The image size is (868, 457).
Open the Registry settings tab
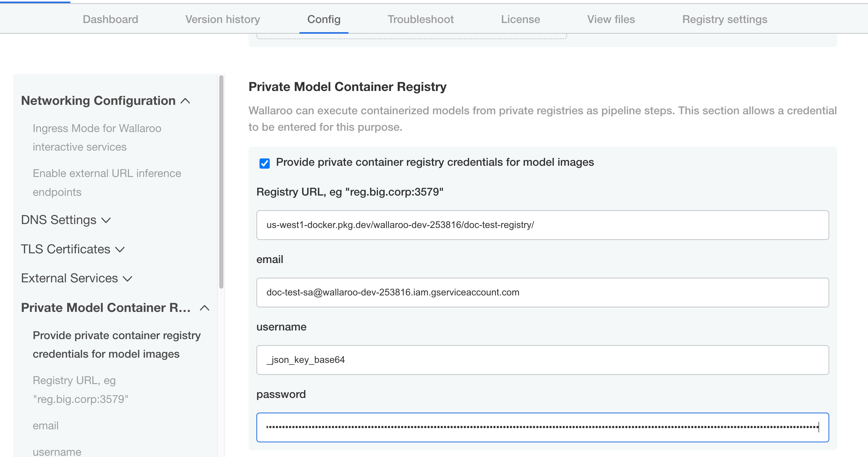725,19
